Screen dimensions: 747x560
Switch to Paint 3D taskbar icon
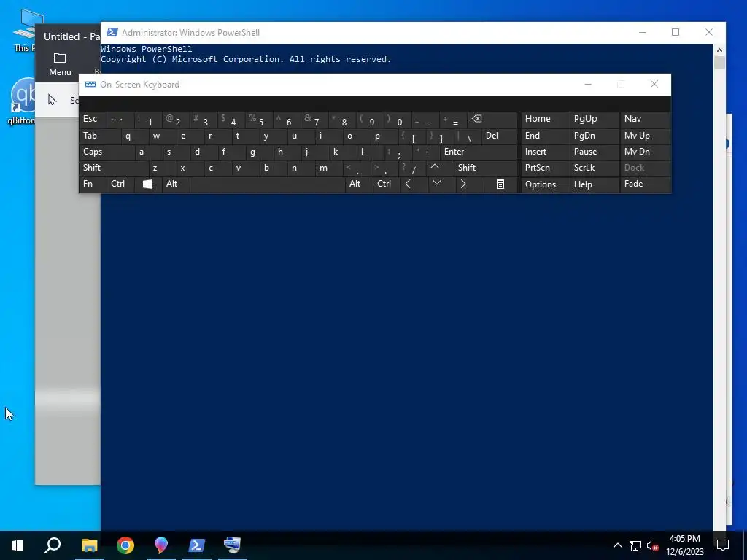(x=161, y=545)
